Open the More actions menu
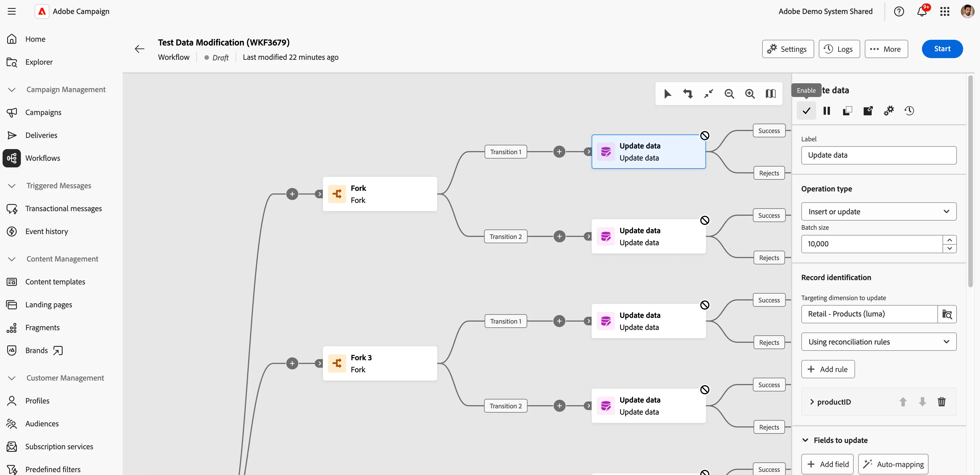The height and width of the screenshot is (475, 980). pyautogui.click(x=886, y=49)
